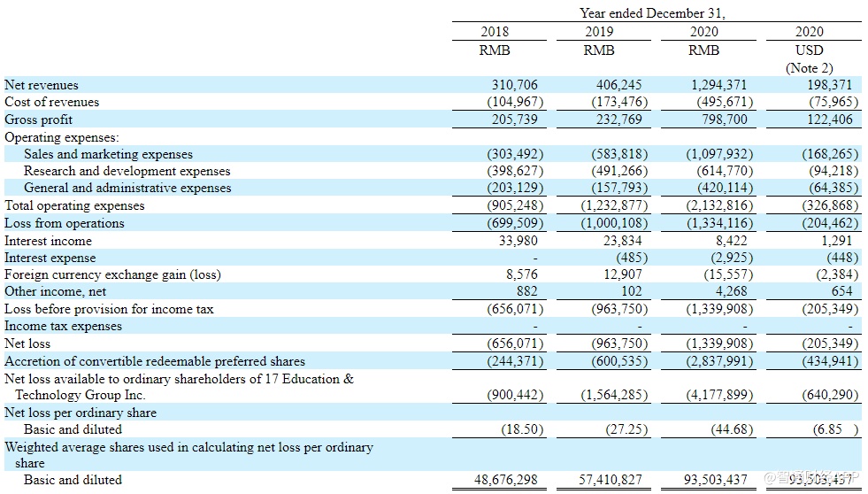Select Loss from operations row label

pyautogui.click(x=65, y=223)
